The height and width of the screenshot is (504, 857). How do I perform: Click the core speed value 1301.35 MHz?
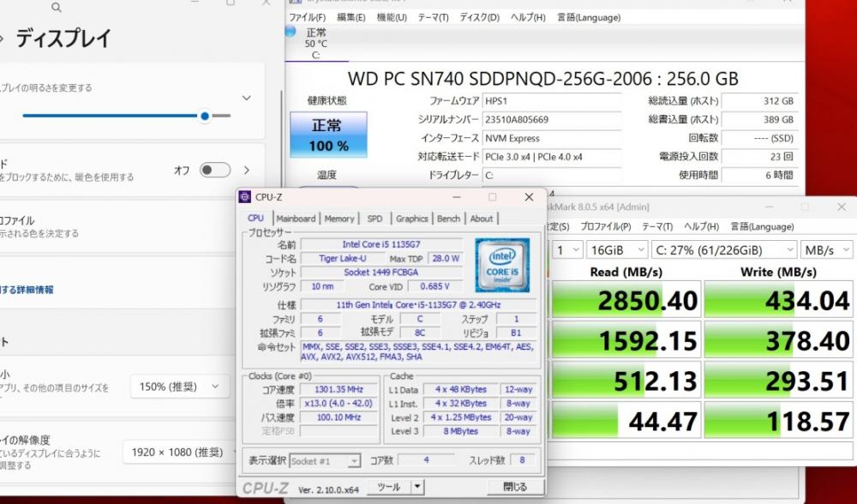click(339, 390)
